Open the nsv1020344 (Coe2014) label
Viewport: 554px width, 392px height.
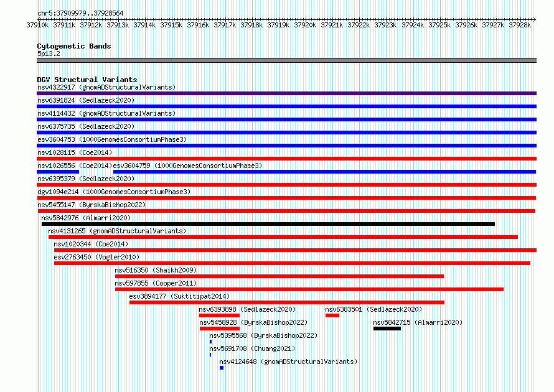tap(91, 244)
